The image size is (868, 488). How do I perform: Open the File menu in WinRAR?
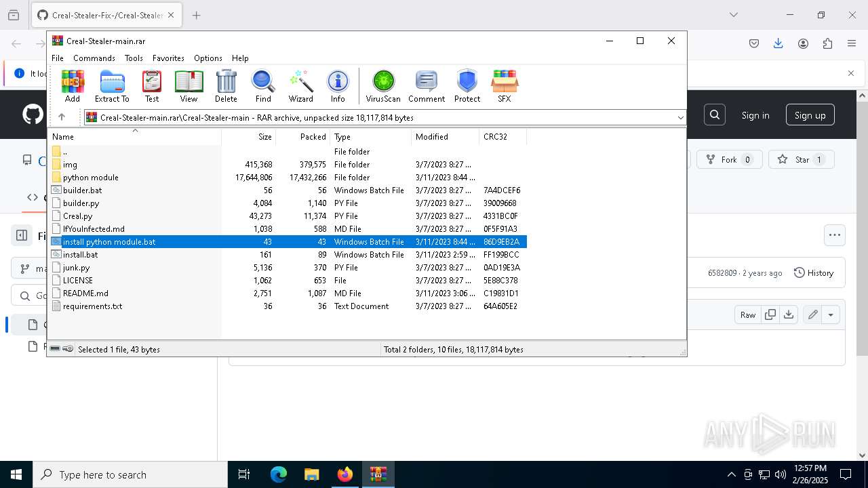[58, 58]
